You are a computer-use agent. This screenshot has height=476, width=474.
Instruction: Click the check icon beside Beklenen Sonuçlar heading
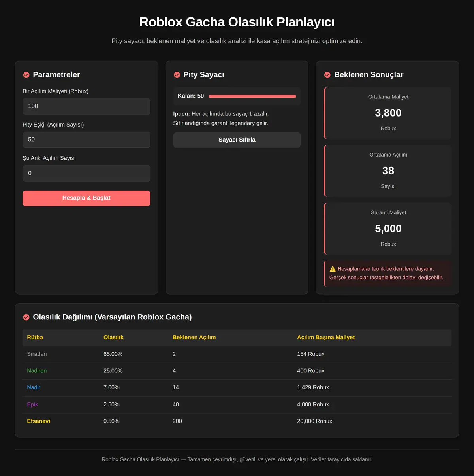(327, 75)
